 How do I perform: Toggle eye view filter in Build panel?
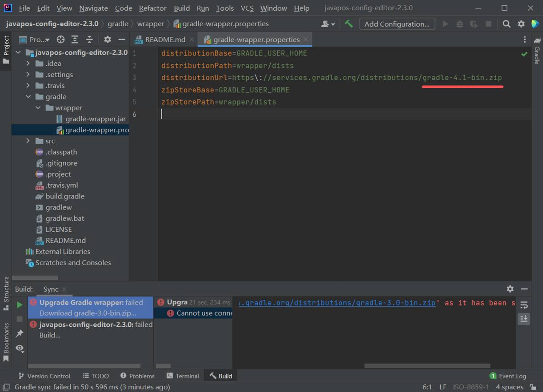[20, 348]
